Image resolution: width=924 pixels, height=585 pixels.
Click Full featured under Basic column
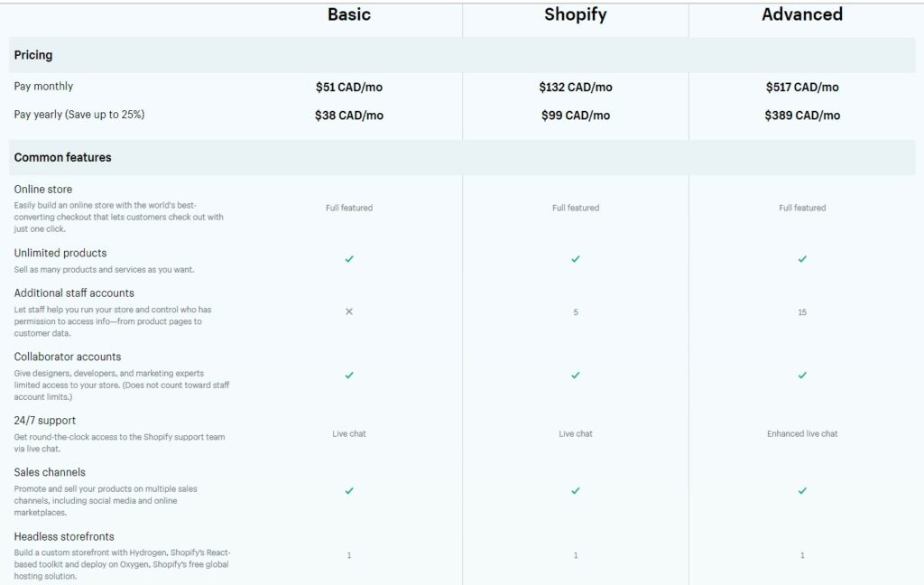click(349, 208)
